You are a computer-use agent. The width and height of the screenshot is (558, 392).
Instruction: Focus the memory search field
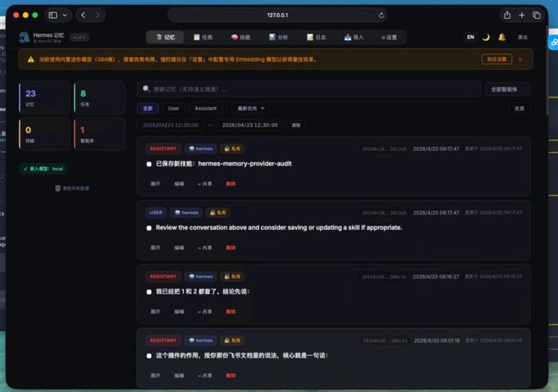309,89
